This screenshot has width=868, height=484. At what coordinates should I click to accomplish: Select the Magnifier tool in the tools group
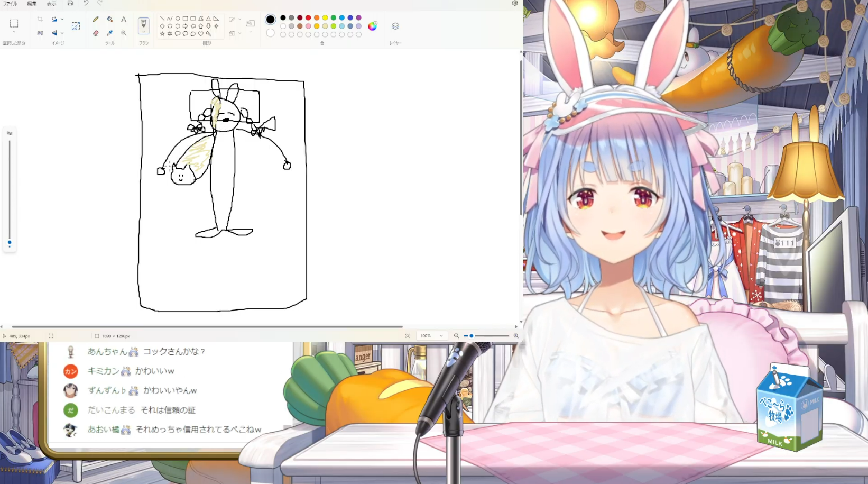tap(124, 33)
